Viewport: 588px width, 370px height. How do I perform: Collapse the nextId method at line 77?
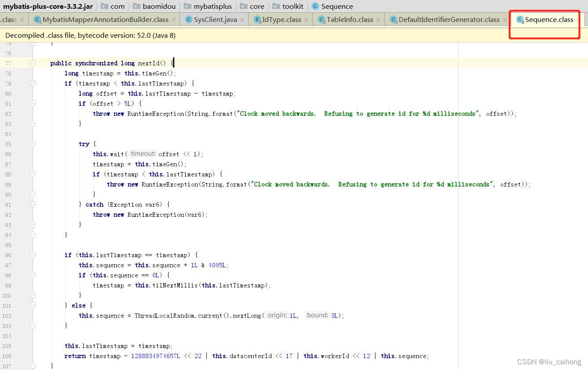[32, 63]
